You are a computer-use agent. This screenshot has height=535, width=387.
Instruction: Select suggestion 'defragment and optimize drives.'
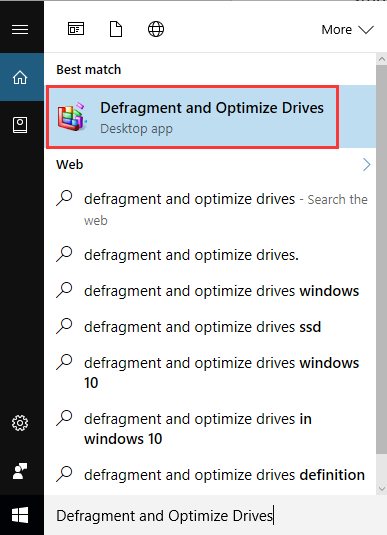[211, 255]
